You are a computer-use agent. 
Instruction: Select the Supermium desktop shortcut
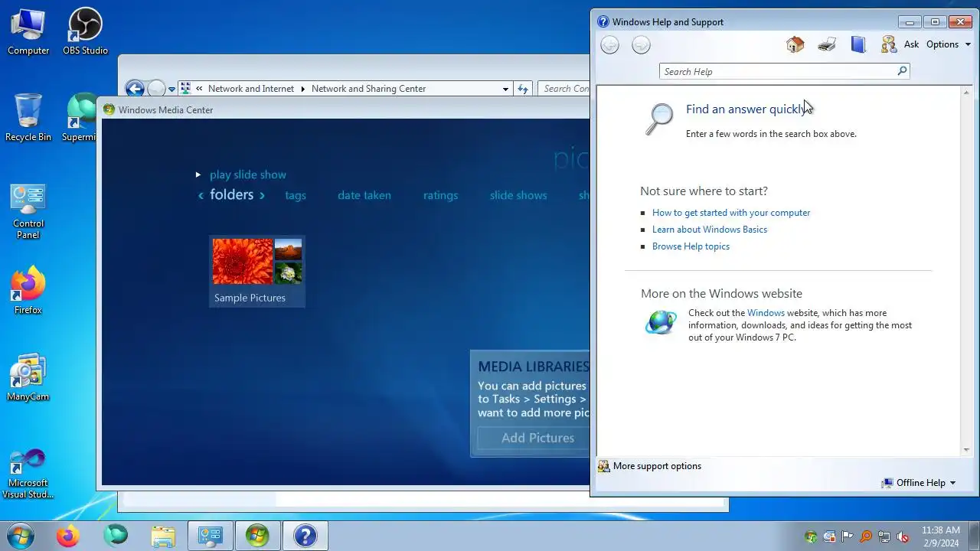pos(80,118)
